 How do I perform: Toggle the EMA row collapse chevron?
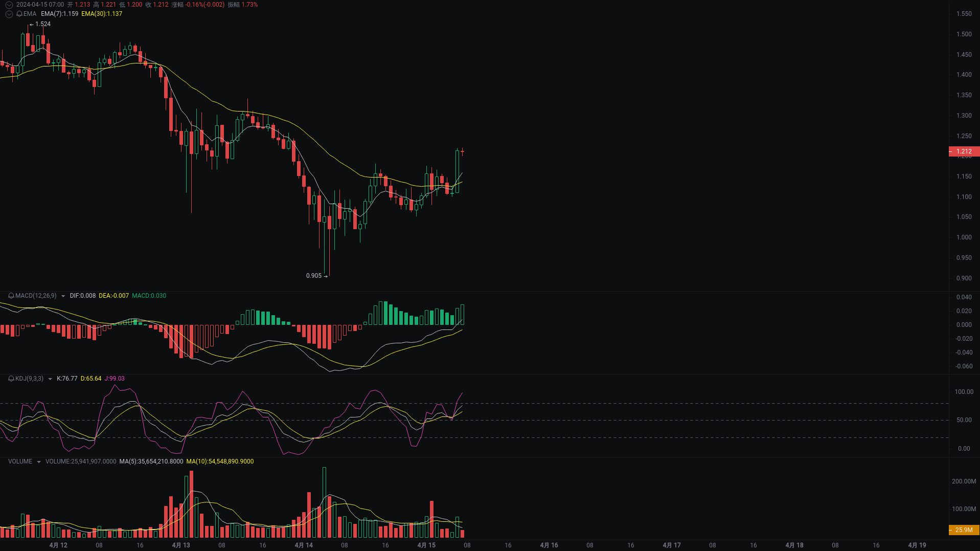coord(9,14)
